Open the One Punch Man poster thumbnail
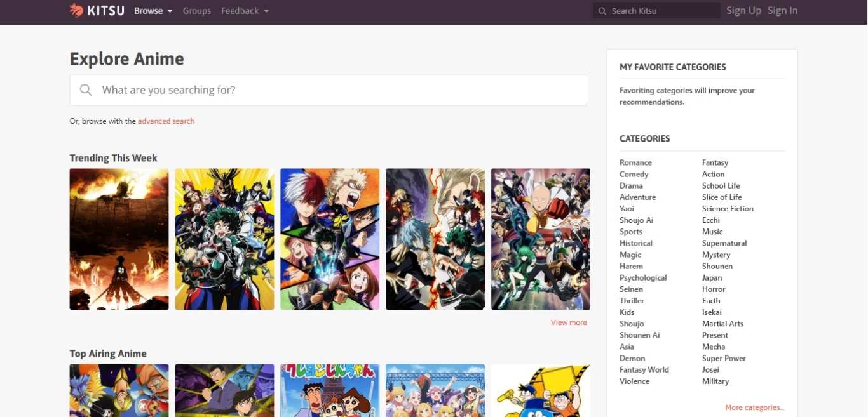The image size is (868, 417). pyautogui.click(x=540, y=239)
